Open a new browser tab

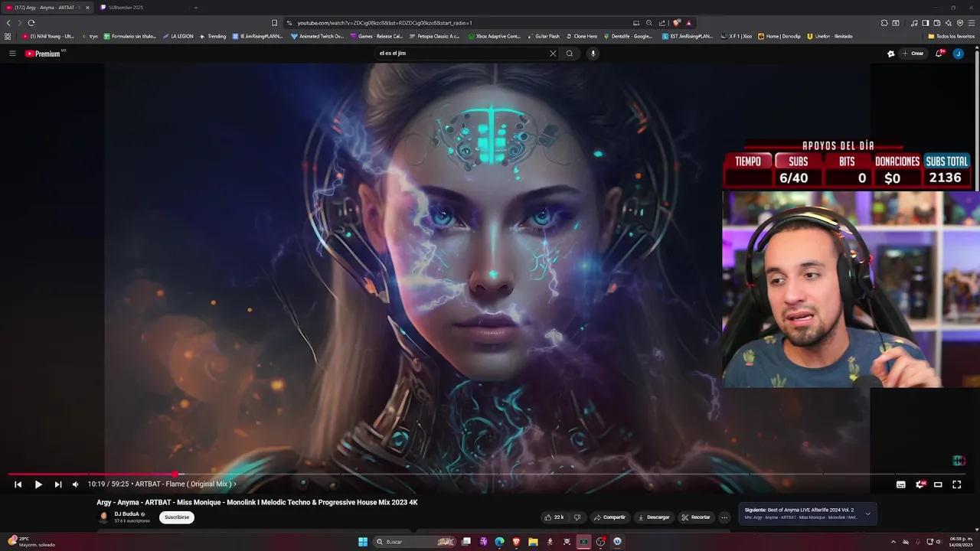(x=195, y=8)
